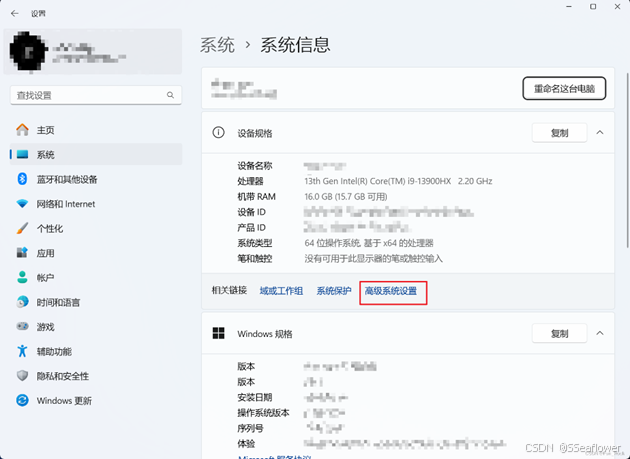Screen dimensions: 630x459
Task: Select 蓝牙和其他设备 in sidebar
Action: (96, 179)
